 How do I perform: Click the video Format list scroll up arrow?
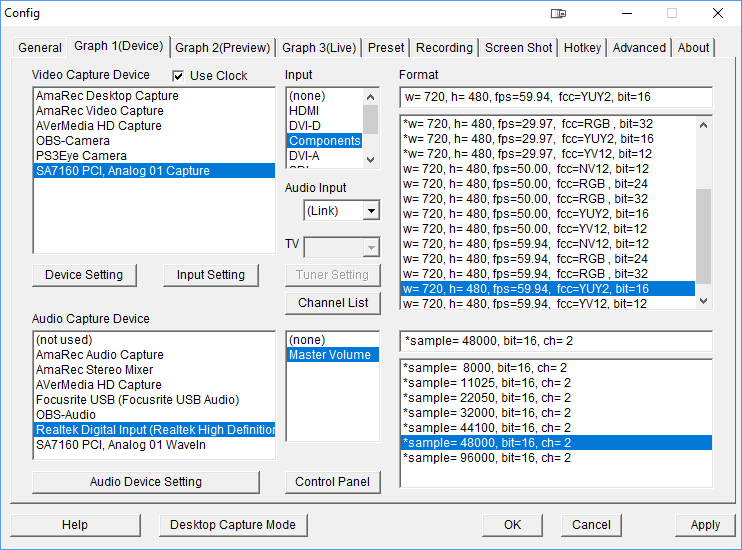704,125
